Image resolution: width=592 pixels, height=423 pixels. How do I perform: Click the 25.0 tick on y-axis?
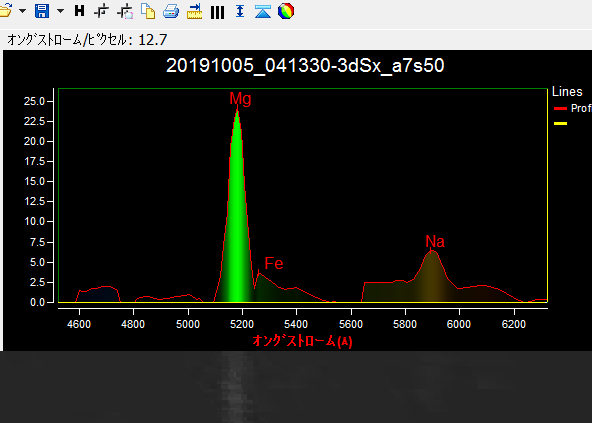tap(34, 101)
